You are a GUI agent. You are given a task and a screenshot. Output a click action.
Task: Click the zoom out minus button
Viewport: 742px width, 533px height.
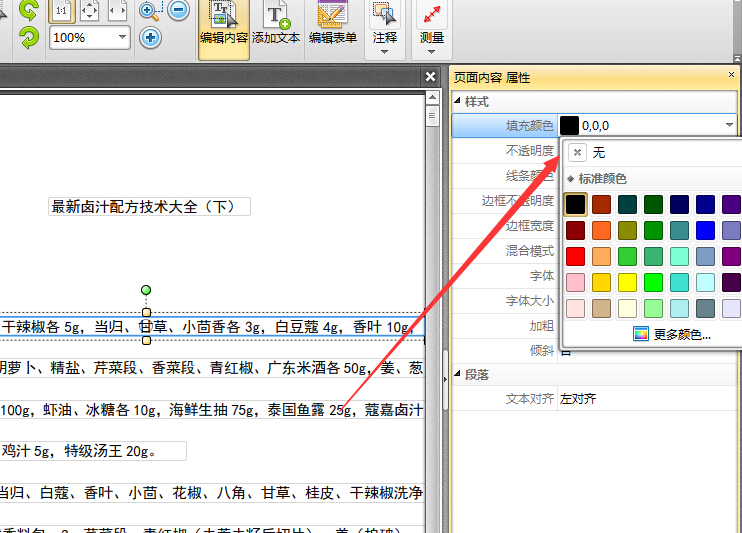(x=178, y=10)
